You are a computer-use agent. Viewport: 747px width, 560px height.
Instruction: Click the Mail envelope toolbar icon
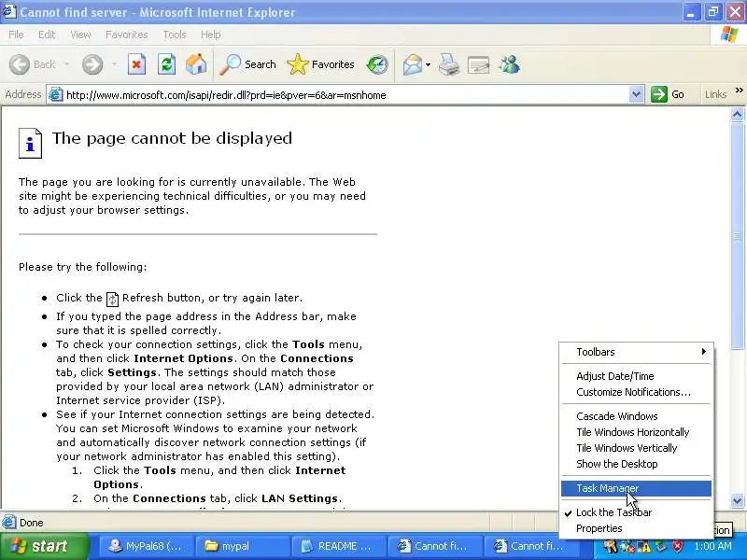412,64
